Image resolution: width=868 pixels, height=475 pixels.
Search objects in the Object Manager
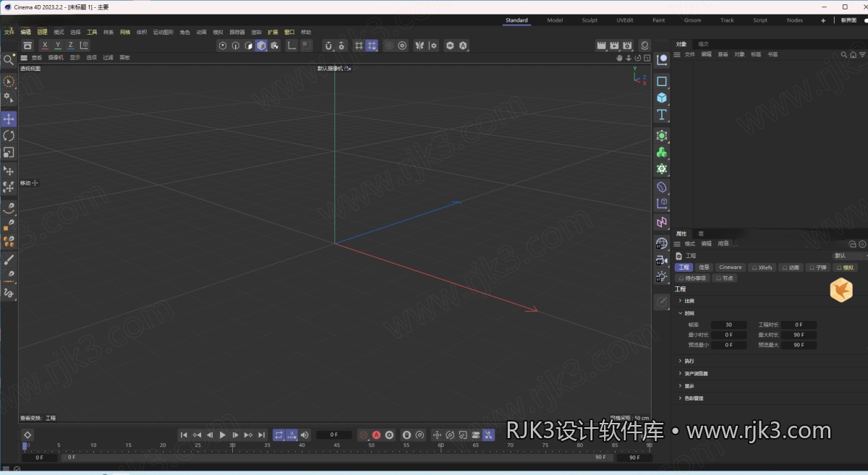pos(843,54)
